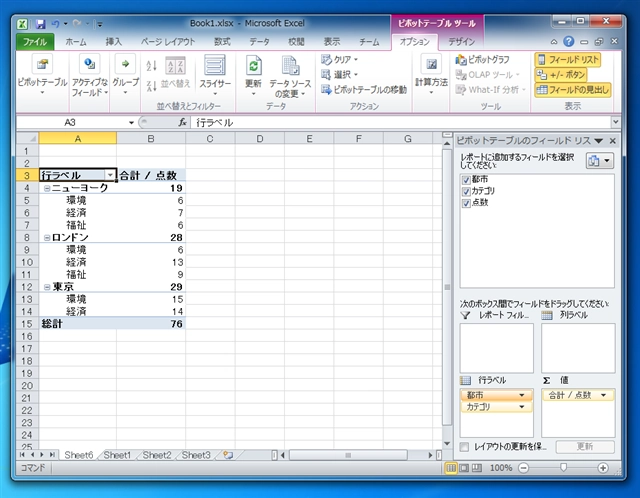This screenshot has width=640, height=498.
Task: Toggle Field Headers (フィールドの見出し) display
Action: [573, 90]
